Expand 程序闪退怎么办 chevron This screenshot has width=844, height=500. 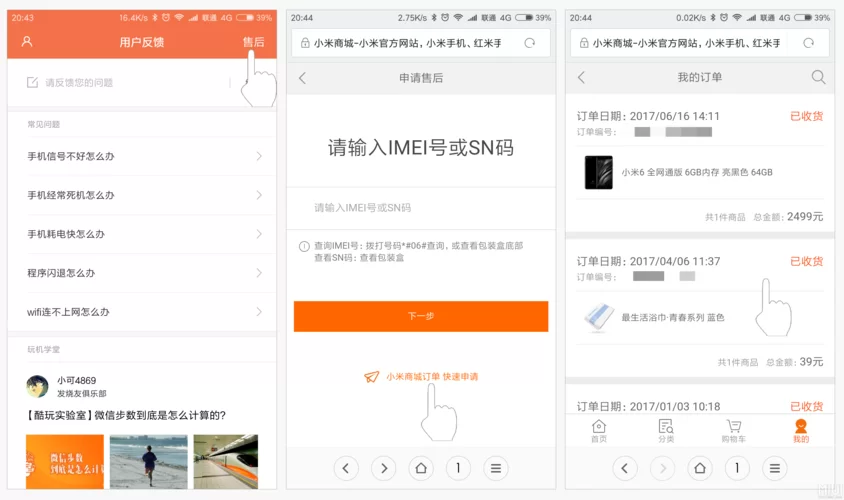(259, 273)
